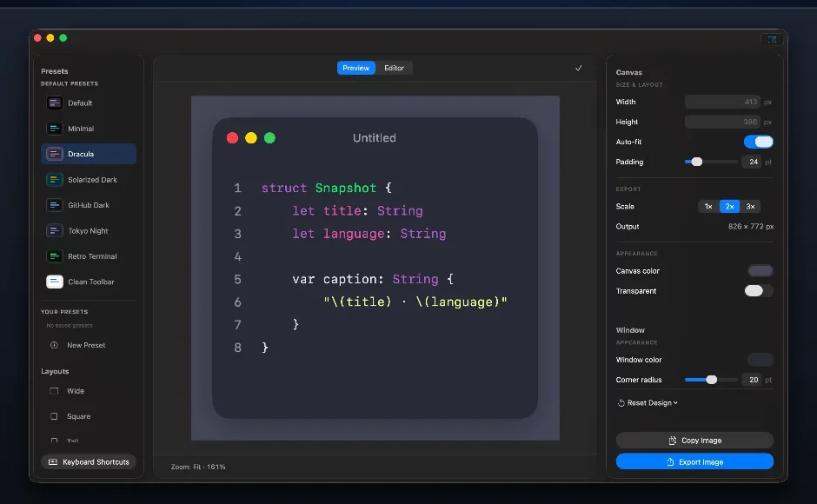This screenshot has width=817, height=504.
Task: Select the 1x export scale
Action: click(708, 207)
